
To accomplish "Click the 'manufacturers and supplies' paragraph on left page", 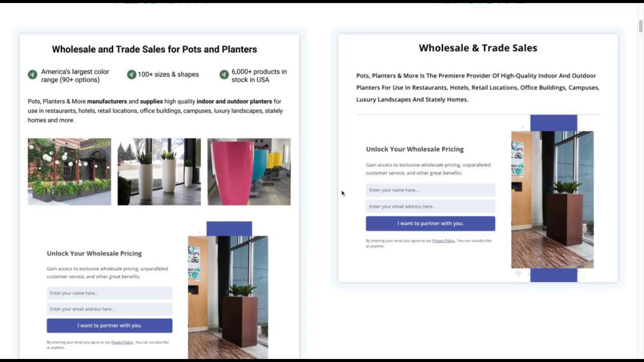I will pos(155,111).
